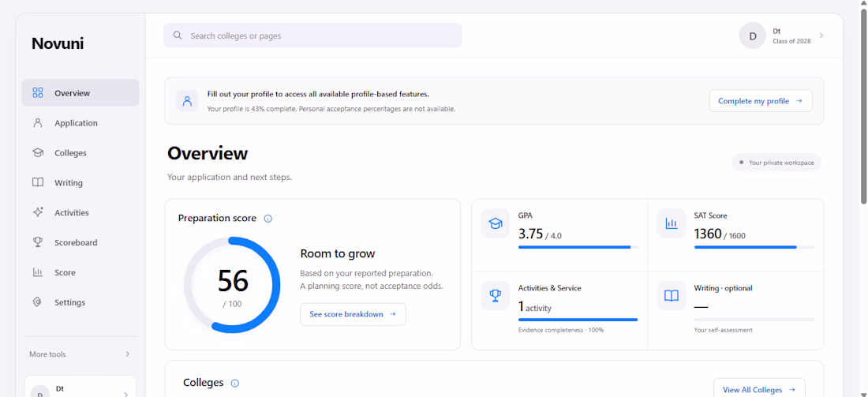Expand the bottom sidebar Dt account chevron
868x397 pixels.
tap(125, 394)
